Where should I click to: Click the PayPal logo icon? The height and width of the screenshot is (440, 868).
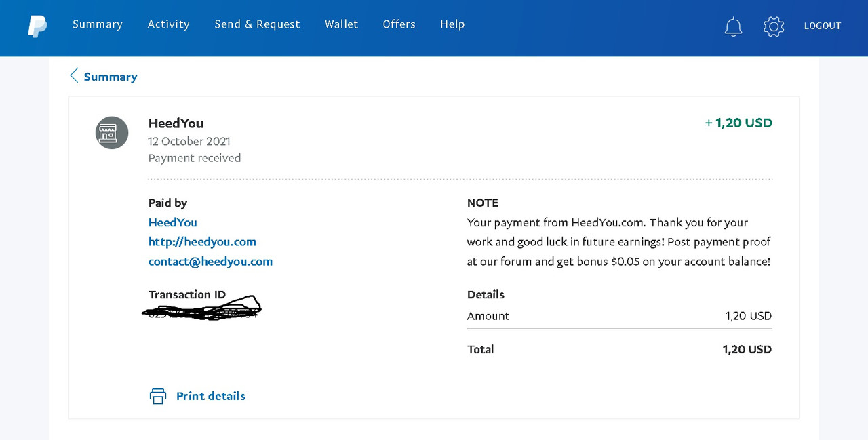click(x=37, y=26)
